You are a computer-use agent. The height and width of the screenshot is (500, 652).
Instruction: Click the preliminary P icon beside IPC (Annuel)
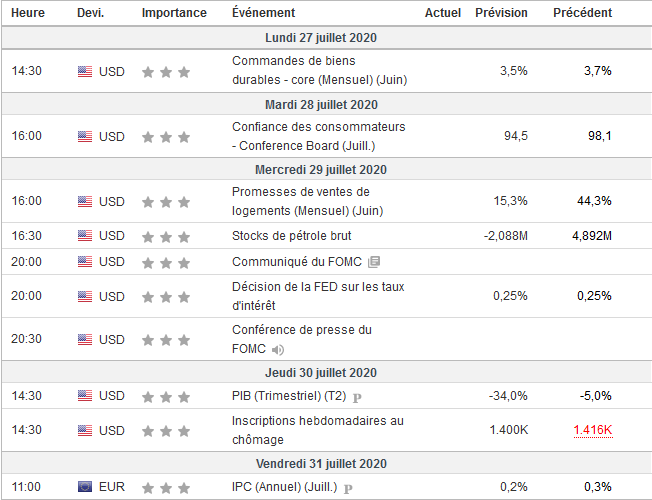pos(347,488)
